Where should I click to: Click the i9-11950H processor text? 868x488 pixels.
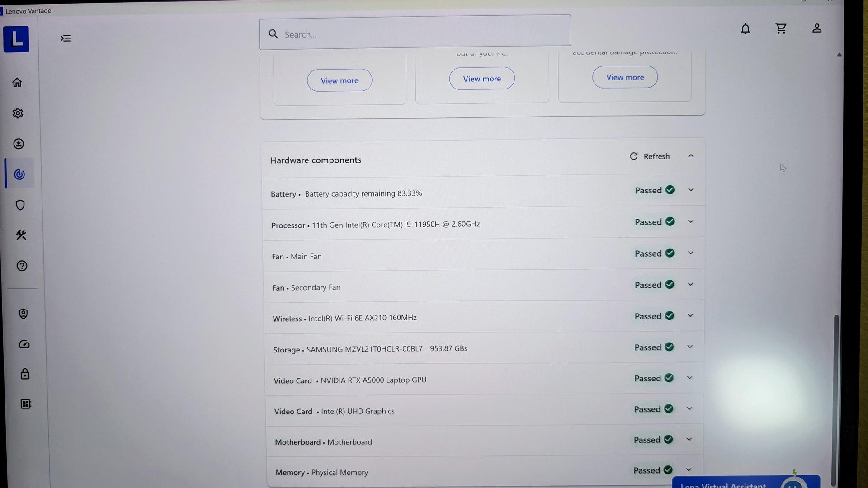pos(396,224)
